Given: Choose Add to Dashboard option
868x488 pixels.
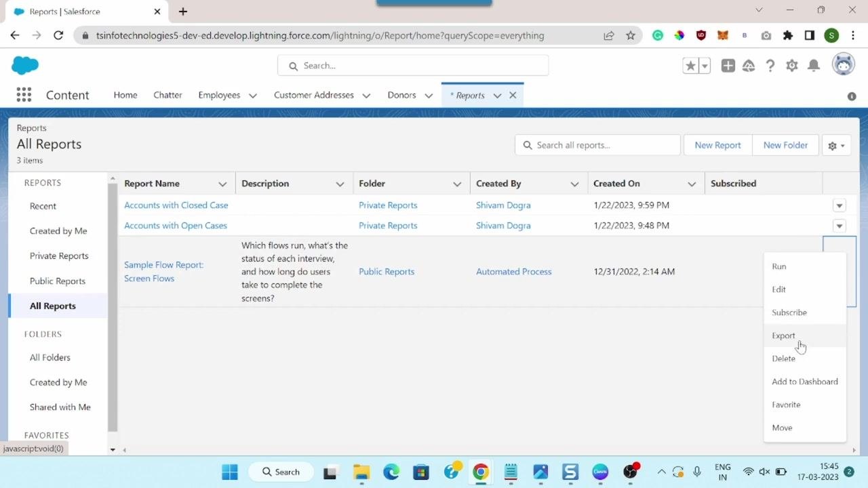Looking at the screenshot, I should point(805,382).
